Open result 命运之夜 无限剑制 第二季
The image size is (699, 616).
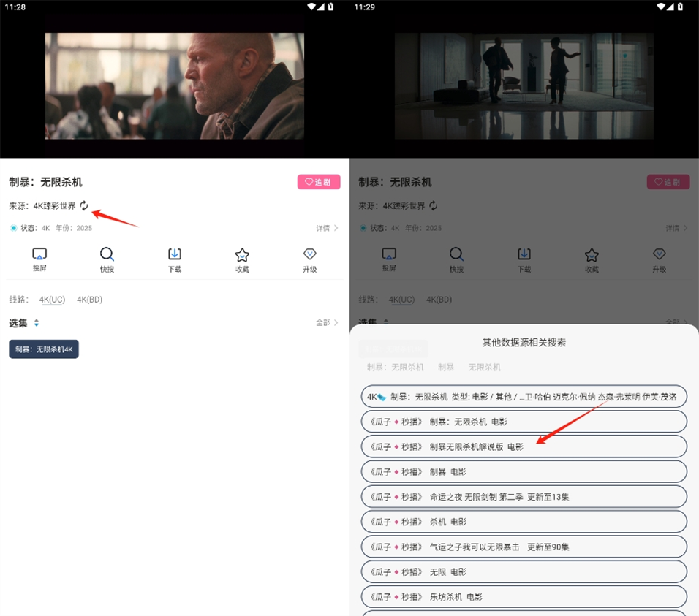(524, 497)
